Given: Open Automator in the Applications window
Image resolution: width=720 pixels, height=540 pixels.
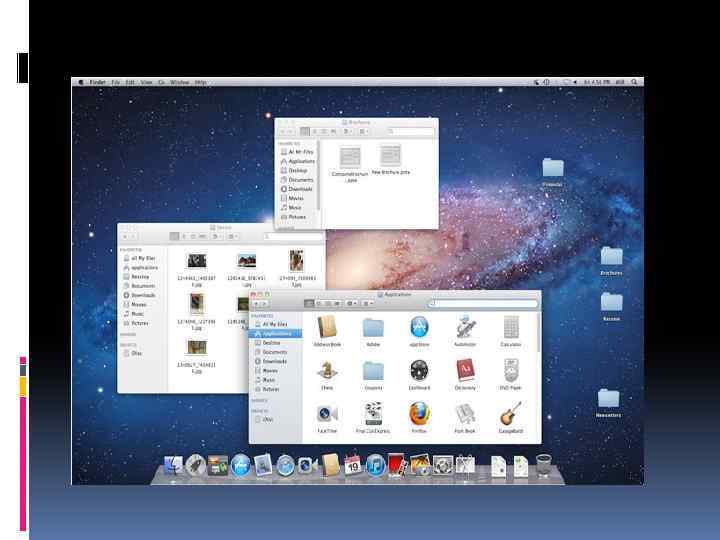Looking at the screenshot, I should 465,328.
